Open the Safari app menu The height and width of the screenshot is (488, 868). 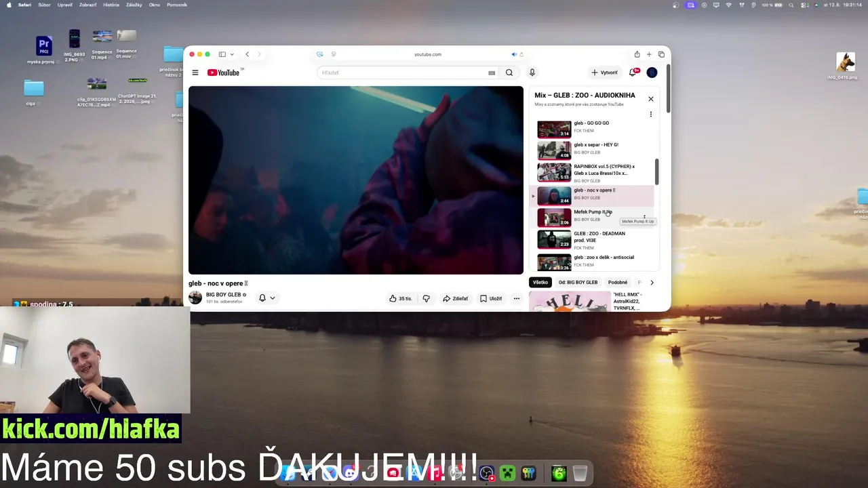[x=24, y=5]
